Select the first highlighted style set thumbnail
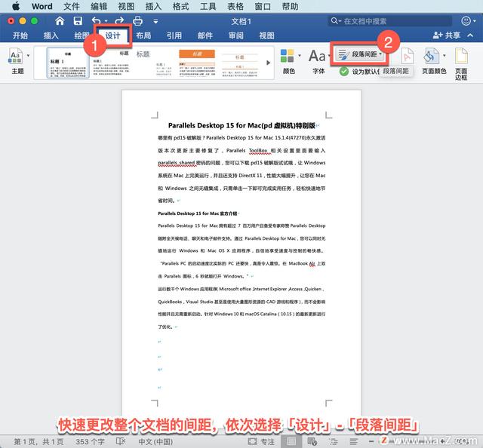This screenshot has height=448, width=483. [x=68, y=63]
